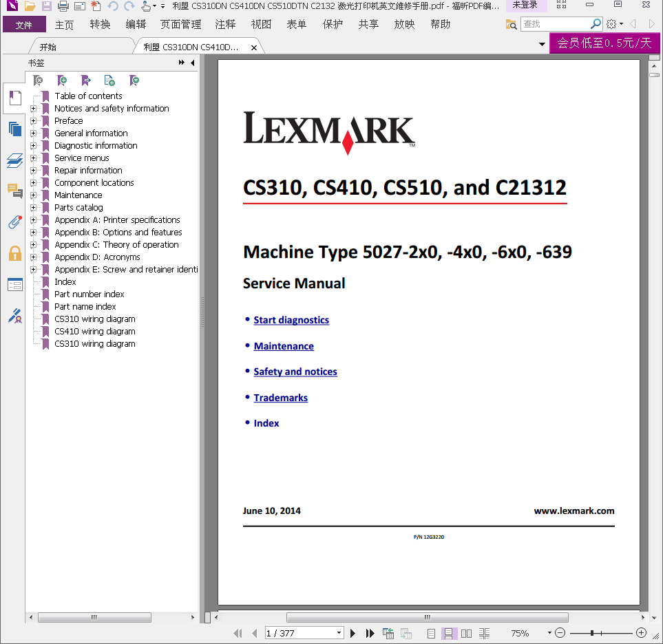Follow the Trademarks link
The height and width of the screenshot is (644, 663).
281,398
